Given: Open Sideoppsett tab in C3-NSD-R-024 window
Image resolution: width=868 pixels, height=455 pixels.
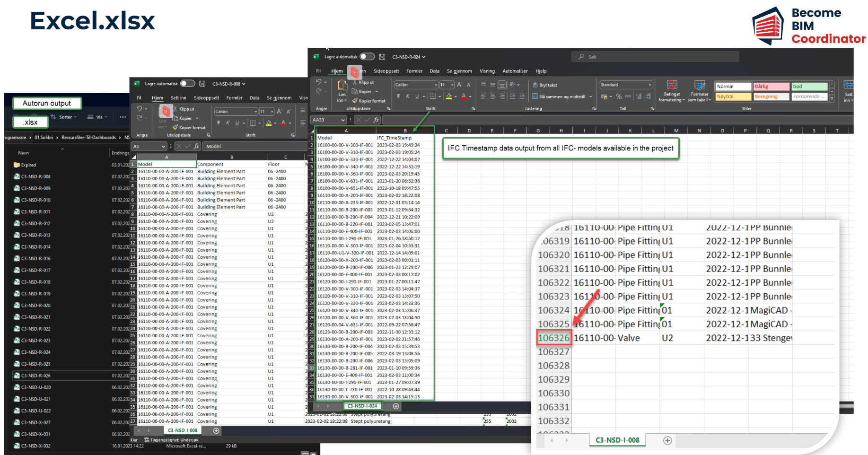Looking at the screenshot, I should click(x=386, y=71).
